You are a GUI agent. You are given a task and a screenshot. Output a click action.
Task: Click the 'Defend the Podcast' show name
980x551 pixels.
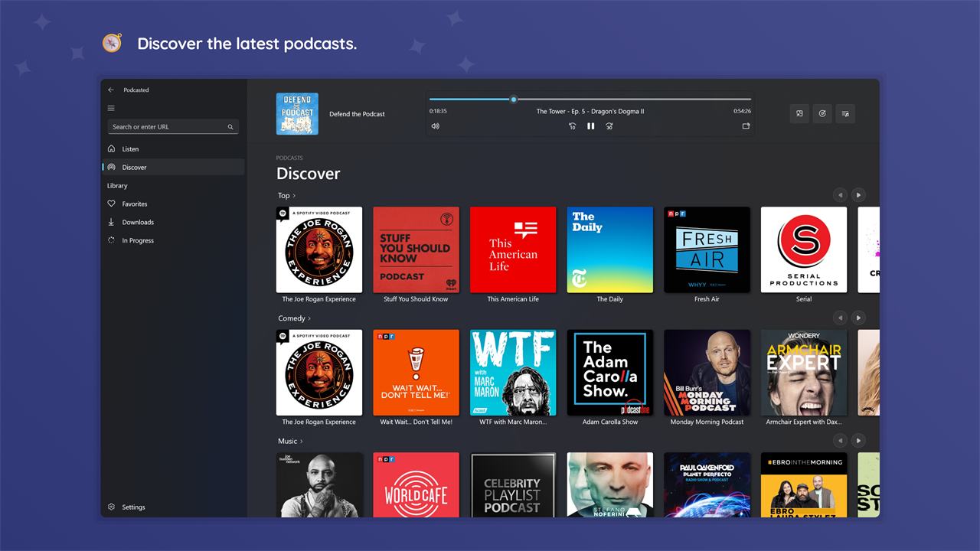click(357, 114)
